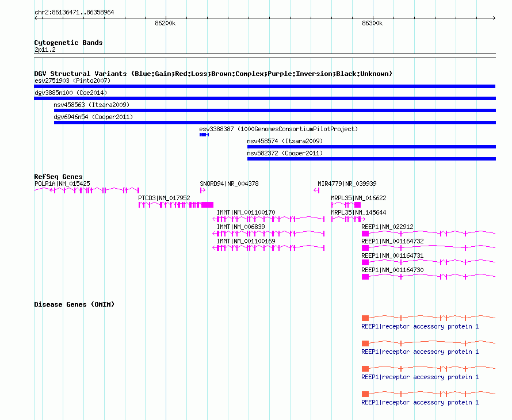Select the Cytogenetic Bands track title
Screen dimensions: 512x420
pyautogui.click(x=68, y=43)
